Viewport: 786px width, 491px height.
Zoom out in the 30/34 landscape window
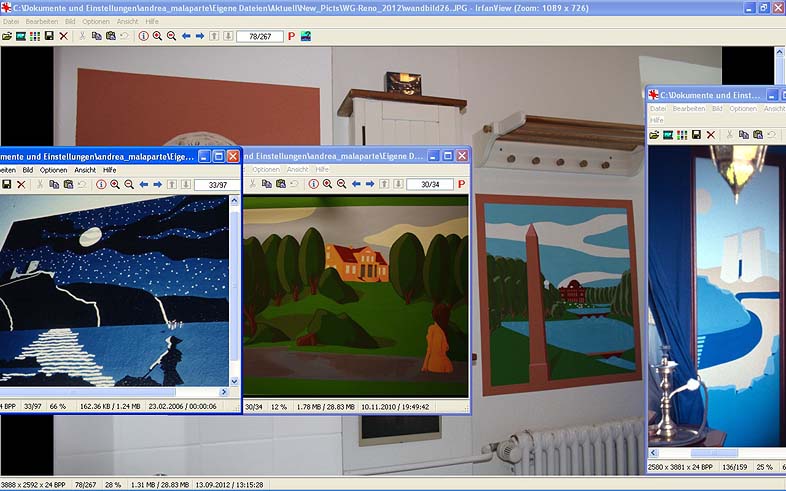coord(341,185)
